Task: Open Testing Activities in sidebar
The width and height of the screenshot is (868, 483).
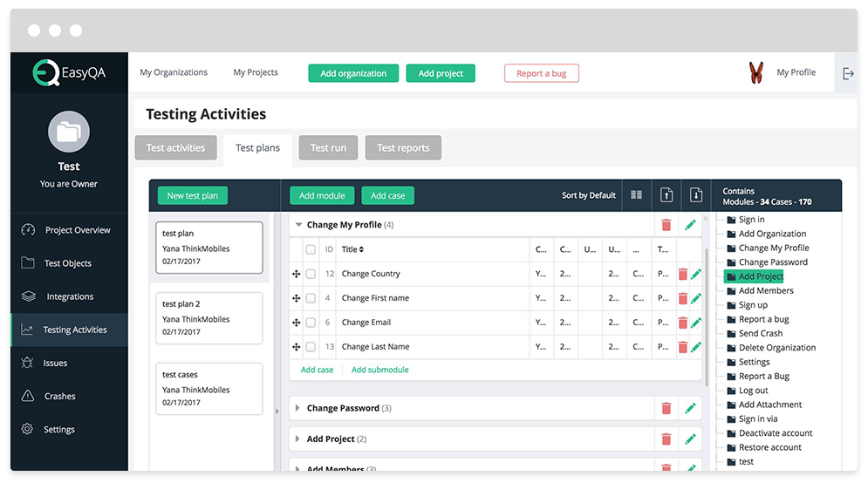Action: [69, 330]
